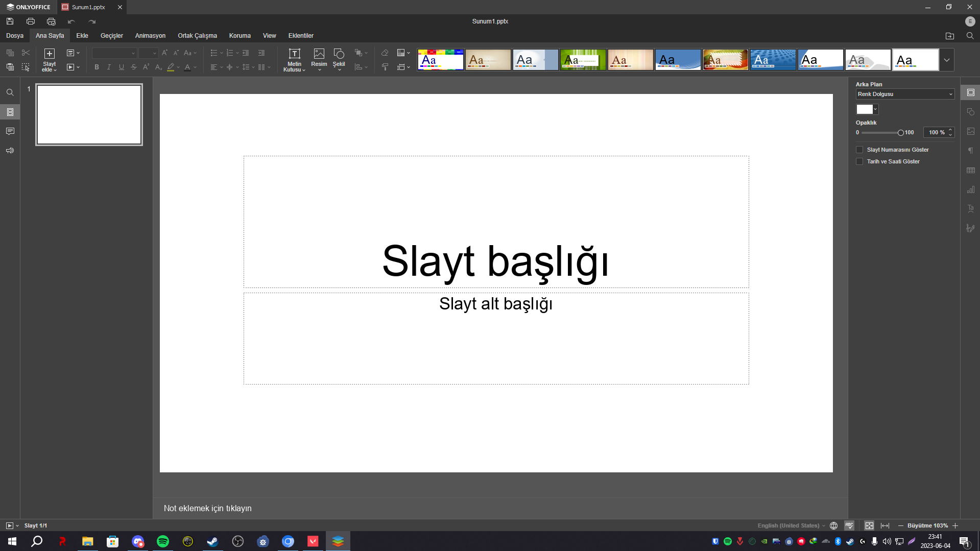Insert an image with Resim

[319, 60]
